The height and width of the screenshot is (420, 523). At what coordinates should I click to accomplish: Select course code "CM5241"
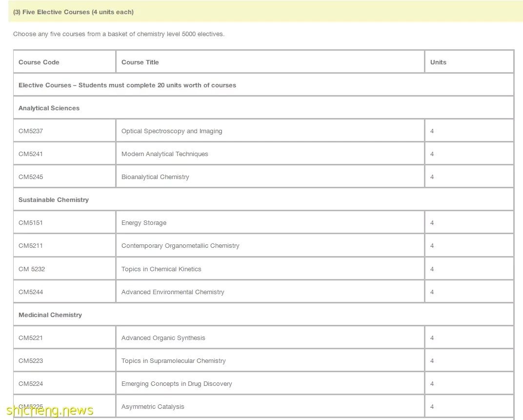point(31,154)
